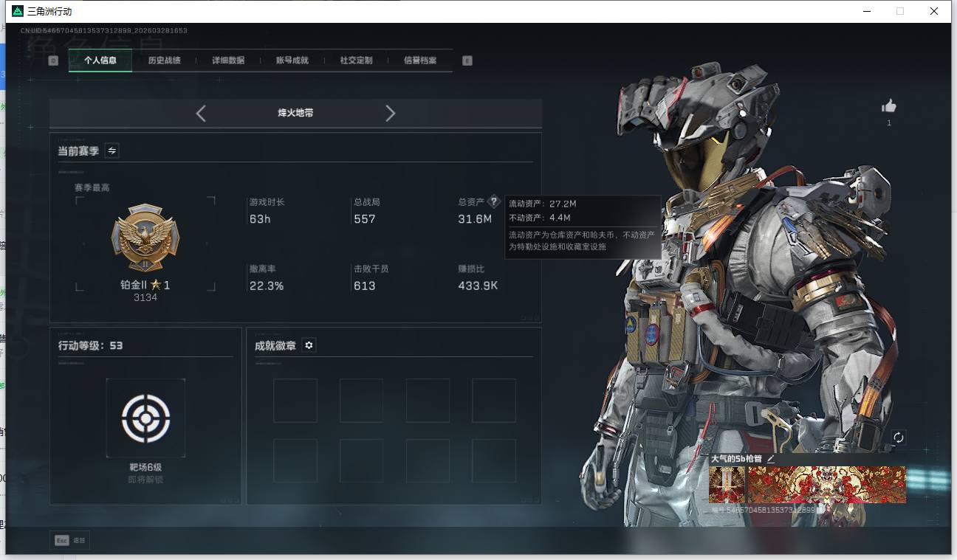The width and height of the screenshot is (957, 560).
Task: Go to the 账号成就 tab
Action: (292, 61)
